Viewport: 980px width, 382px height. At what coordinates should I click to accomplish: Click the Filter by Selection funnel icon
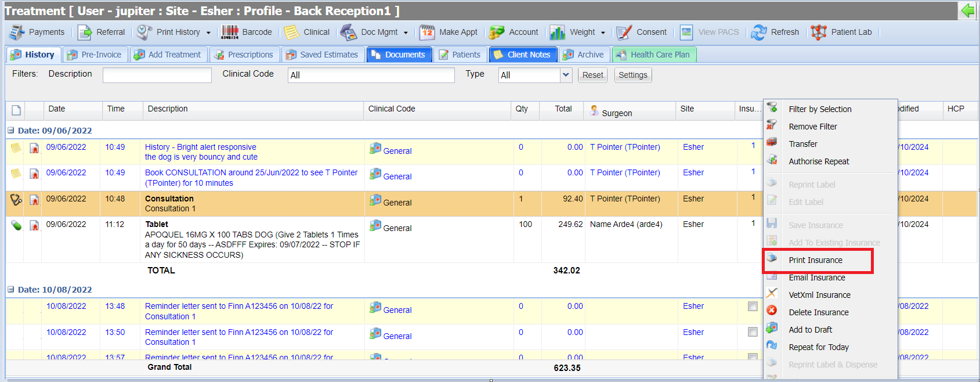(x=772, y=107)
